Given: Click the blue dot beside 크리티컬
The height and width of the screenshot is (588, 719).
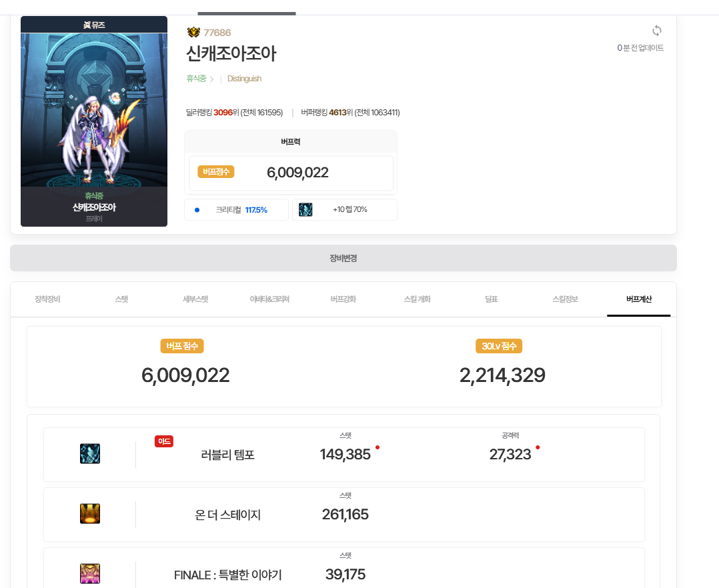Looking at the screenshot, I should [x=197, y=210].
